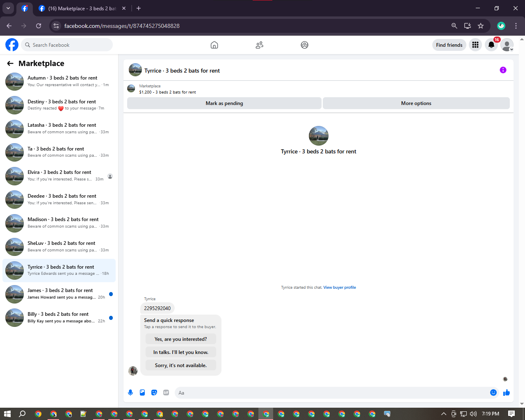Send 'Yes, are you interested?' quick response
This screenshot has width=525, height=420.
coord(181,339)
